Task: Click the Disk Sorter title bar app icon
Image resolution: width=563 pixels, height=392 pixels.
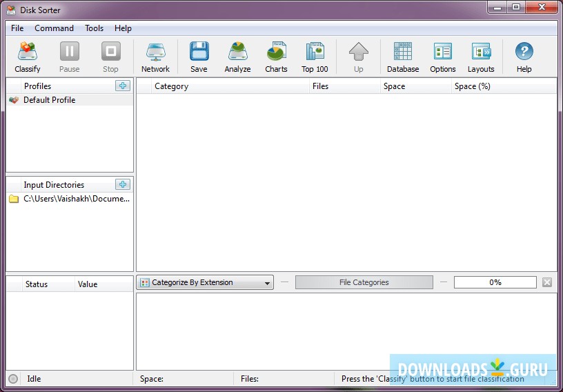Action: (x=11, y=10)
